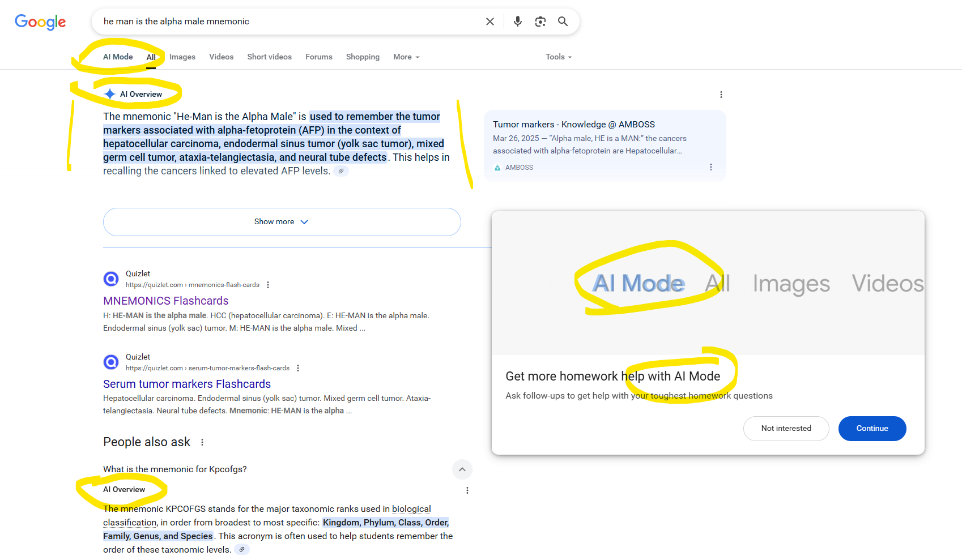Start voice search with microphone icon
This screenshot has width=962, height=560.
pos(518,22)
